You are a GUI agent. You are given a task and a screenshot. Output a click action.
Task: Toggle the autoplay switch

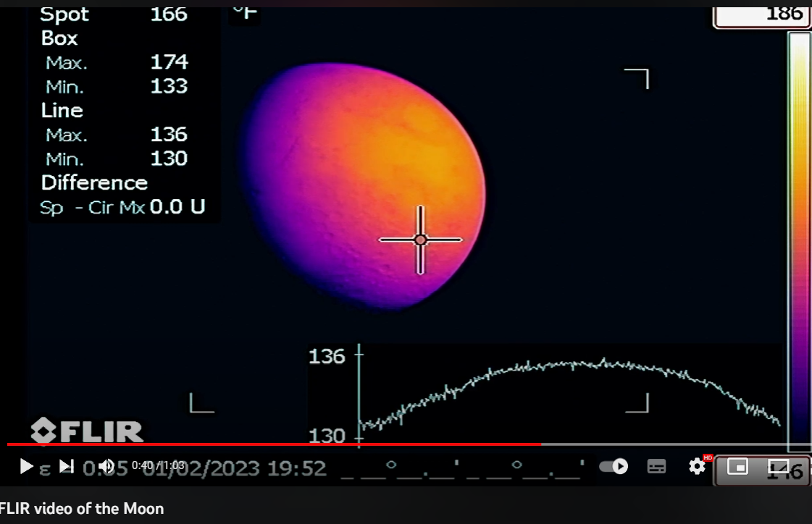click(x=614, y=466)
